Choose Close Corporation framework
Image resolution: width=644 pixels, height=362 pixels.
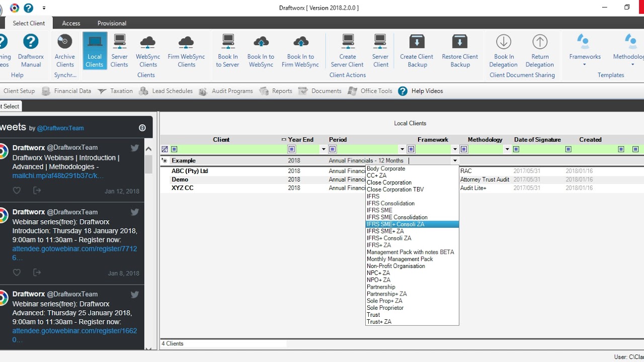tap(412, 183)
